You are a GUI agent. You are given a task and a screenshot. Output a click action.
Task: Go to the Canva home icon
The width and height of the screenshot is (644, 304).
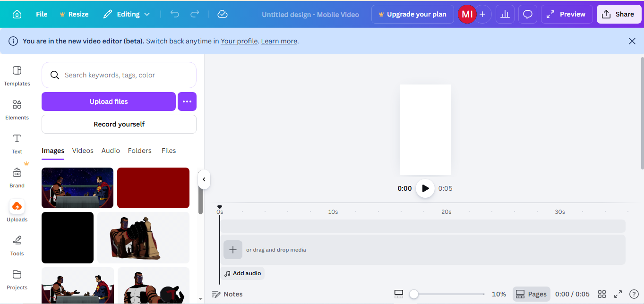(x=17, y=14)
